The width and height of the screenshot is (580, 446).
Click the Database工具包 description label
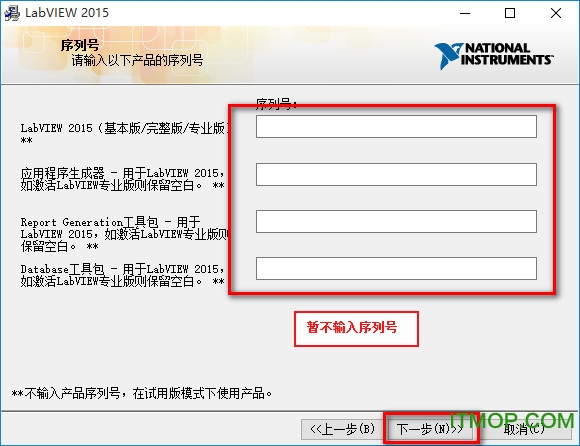point(122,275)
